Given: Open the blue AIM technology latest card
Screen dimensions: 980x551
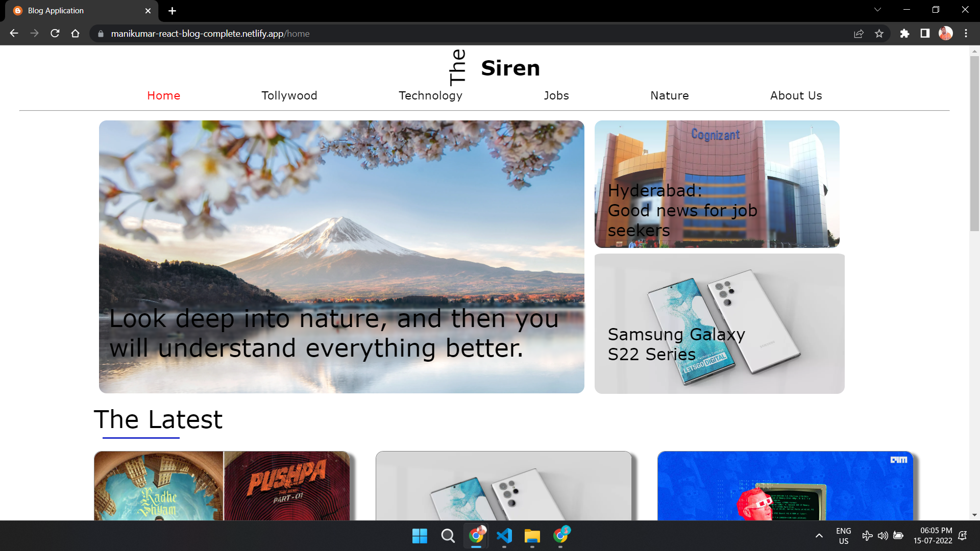Looking at the screenshot, I should (786, 486).
